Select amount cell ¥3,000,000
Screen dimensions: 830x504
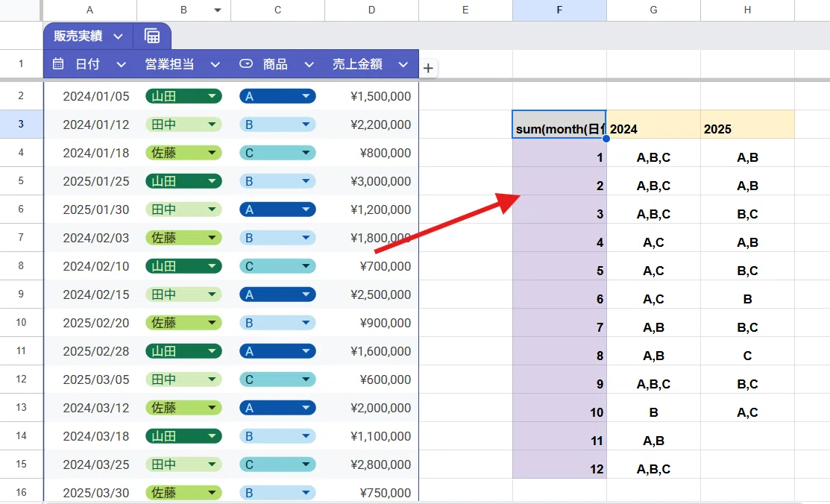point(371,181)
